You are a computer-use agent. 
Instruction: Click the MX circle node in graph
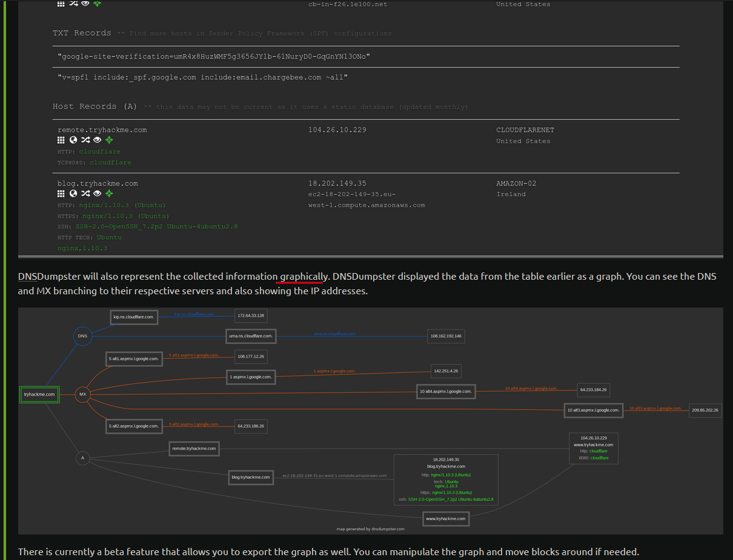(83, 395)
